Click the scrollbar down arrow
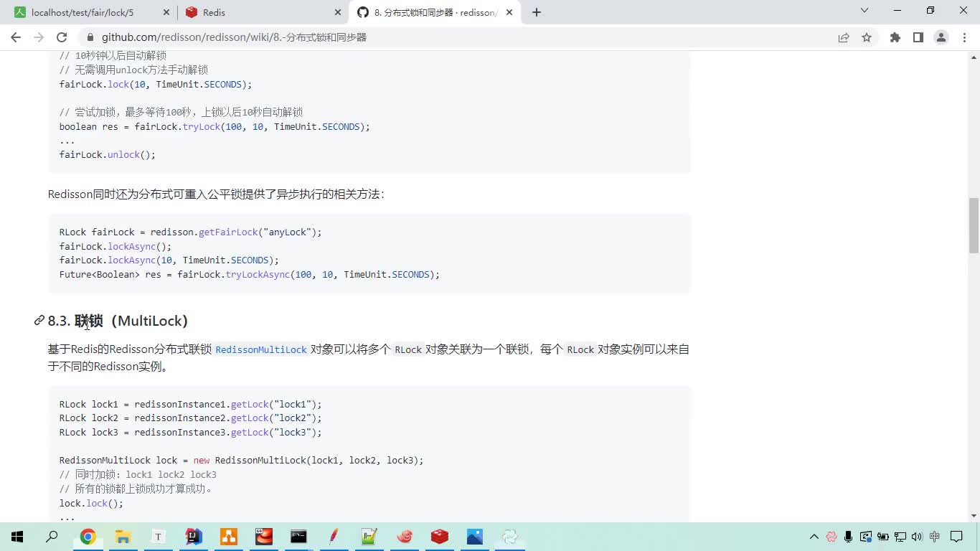The height and width of the screenshot is (551, 980). (974, 515)
